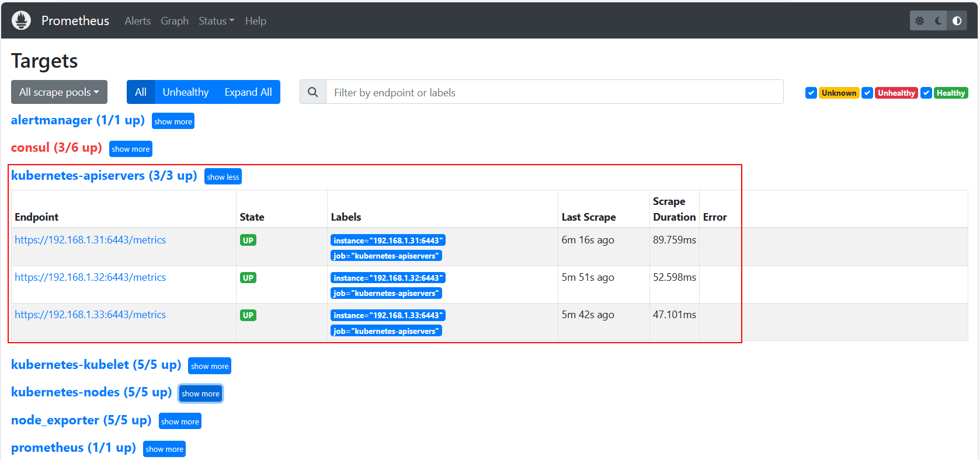The image size is (980, 460).
Task: Click the kubernetes-nodes (5/5 up) heading
Action: click(92, 392)
